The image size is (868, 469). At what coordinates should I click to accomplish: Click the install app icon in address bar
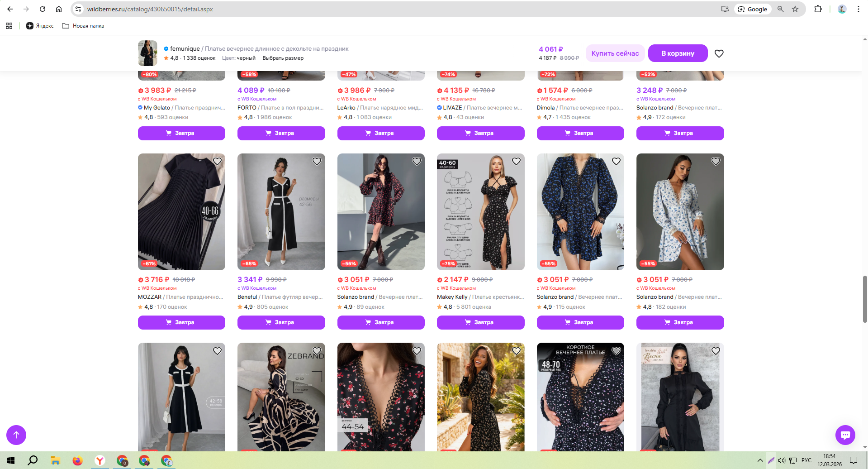(725, 9)
